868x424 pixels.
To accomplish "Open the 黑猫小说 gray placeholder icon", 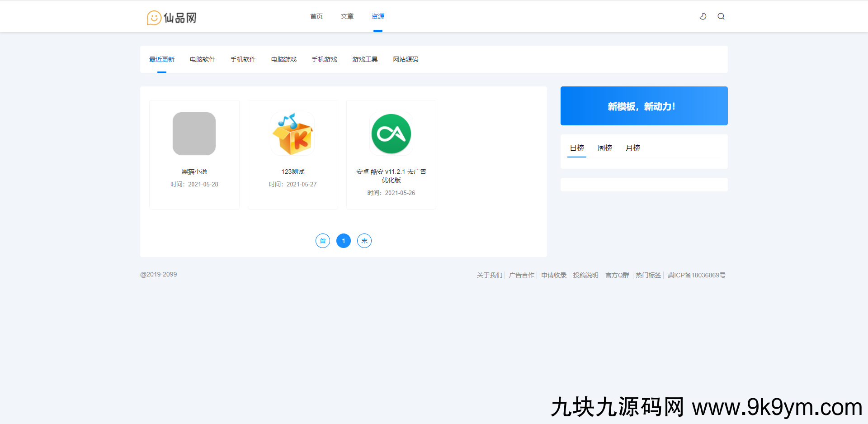I will [194, 133].
